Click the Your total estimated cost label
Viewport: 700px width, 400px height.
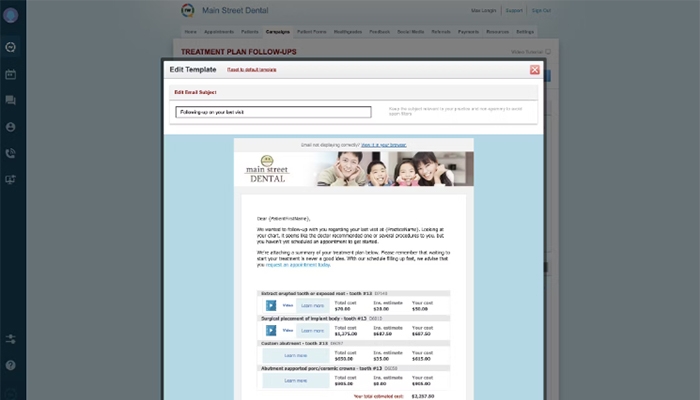pos(379,396)
